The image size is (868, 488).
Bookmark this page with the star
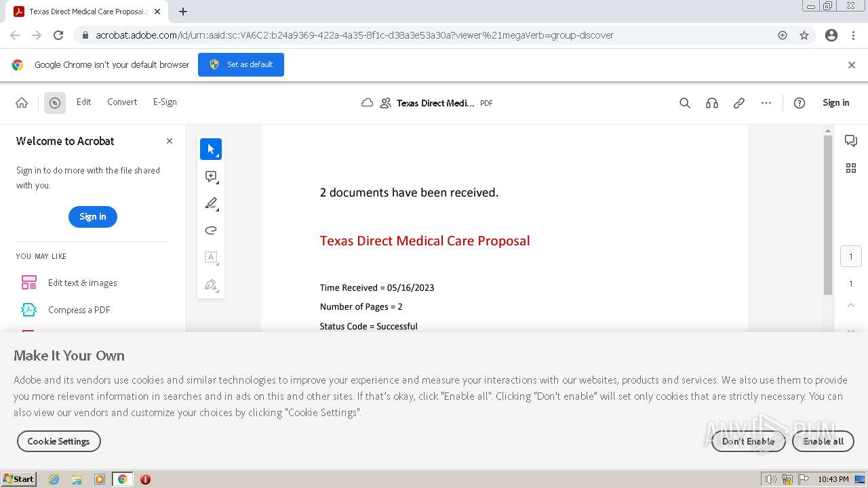point(804,35)
